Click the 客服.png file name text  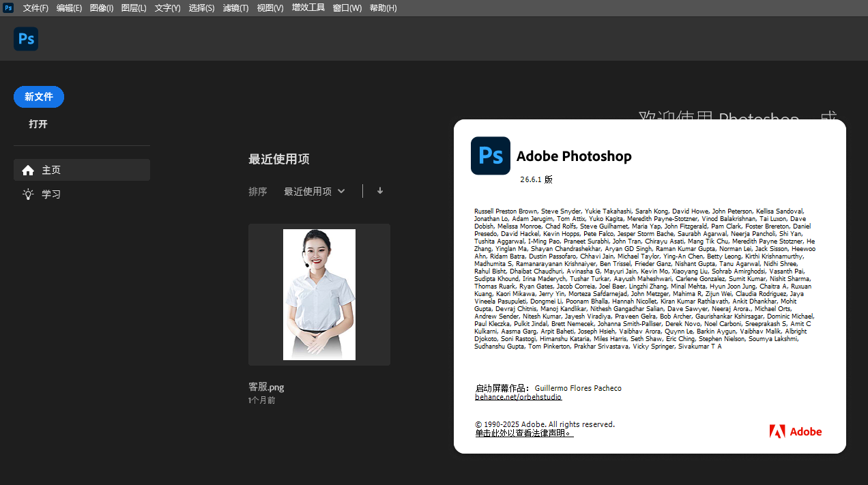coord(266,387)
